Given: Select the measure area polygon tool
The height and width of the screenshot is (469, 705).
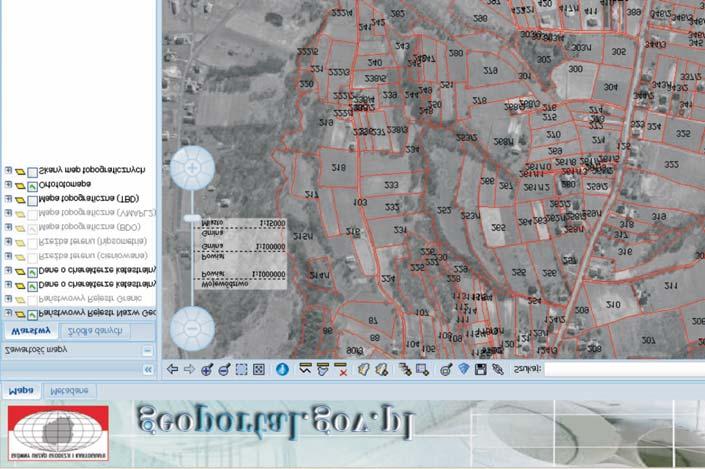Looking at the screenshot, I should coord(323,369).
